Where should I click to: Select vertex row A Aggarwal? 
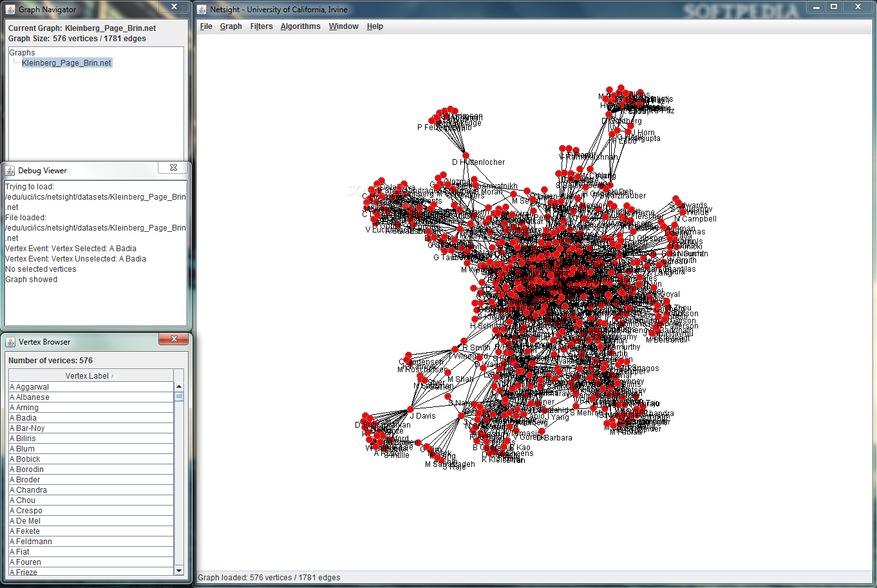(x=91, y=387)
